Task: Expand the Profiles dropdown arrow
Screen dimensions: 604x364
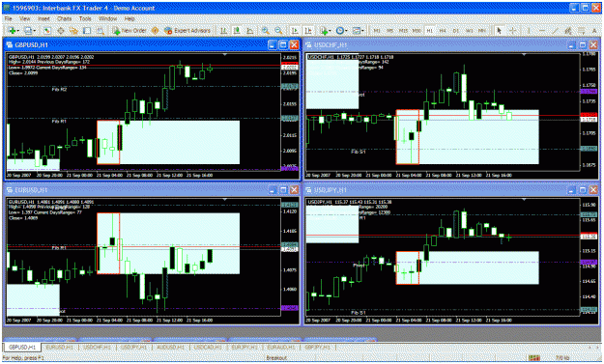Action: pyautogui.click(x=34, y=31)
